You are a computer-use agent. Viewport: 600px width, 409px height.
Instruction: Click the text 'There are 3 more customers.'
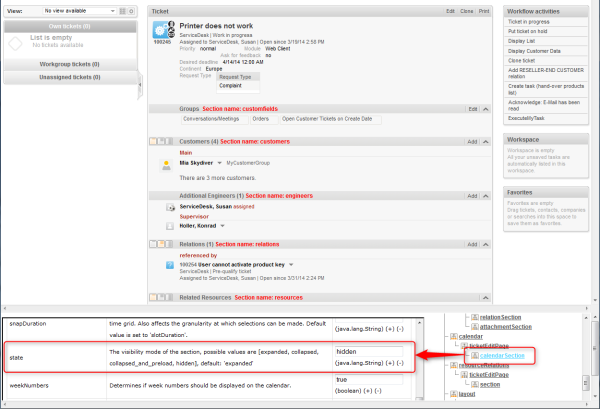click(217, 178)
